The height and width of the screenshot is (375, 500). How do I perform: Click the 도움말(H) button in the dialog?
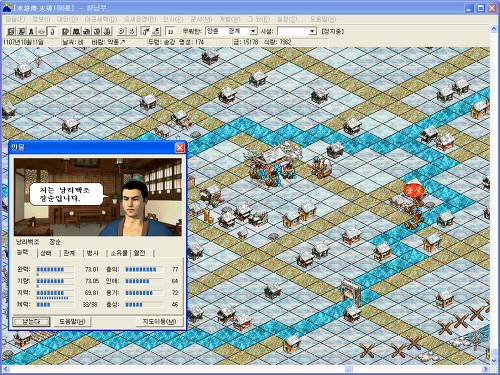[72, 322]
